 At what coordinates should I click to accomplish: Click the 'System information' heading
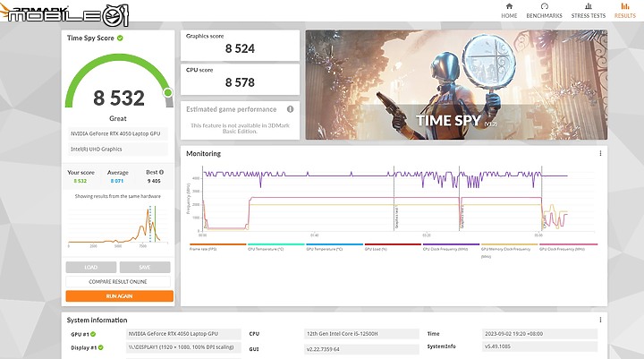click(x=97, y=320)
